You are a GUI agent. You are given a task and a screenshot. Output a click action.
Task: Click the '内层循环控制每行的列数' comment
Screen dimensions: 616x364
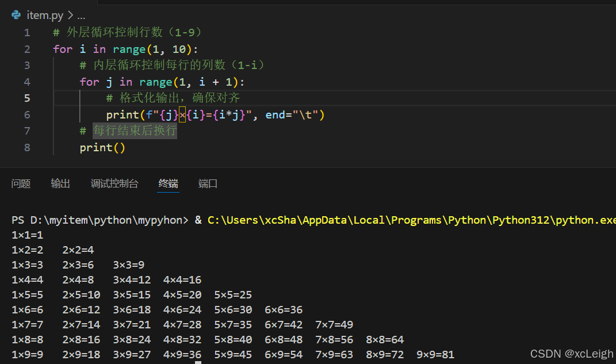(x=159, y=65)
